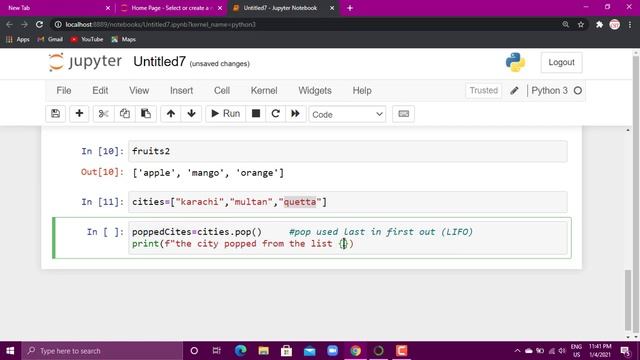Click into the fruits2 code cell
Viewport: 640px width, 360px height.
347,151
